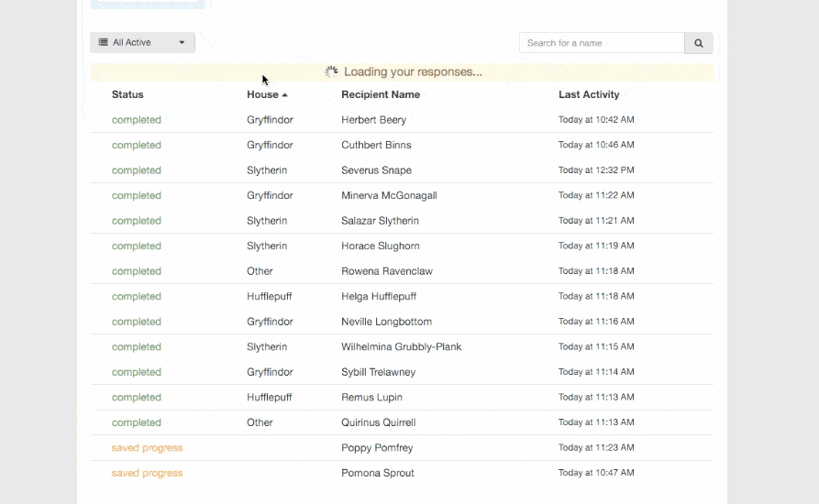This screenshot has width=819, height=504.
Task: Click Today at 10:47 AM activity time
Action: point(596,473)
